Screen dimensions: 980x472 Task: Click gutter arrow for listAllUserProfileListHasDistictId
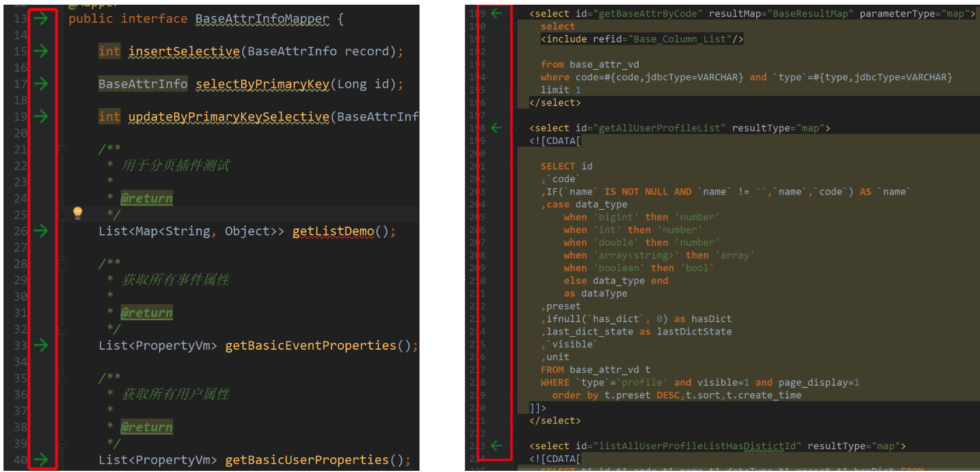[x=496, y=446]
